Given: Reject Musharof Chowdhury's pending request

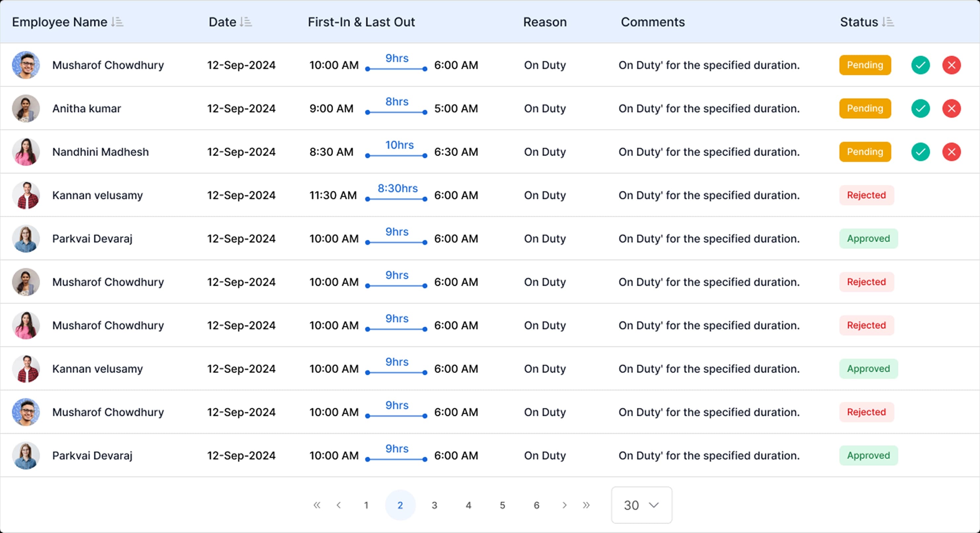Looking at the screenshot, I should (951, 65).
